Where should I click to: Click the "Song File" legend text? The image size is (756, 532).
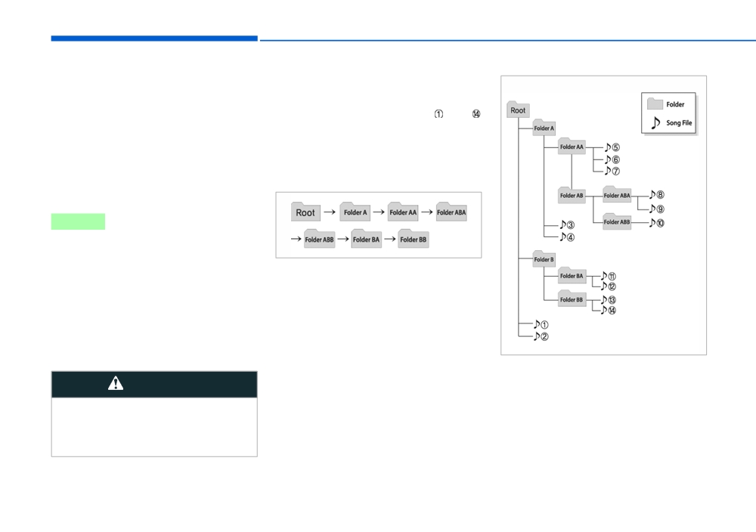click(679, 123)
